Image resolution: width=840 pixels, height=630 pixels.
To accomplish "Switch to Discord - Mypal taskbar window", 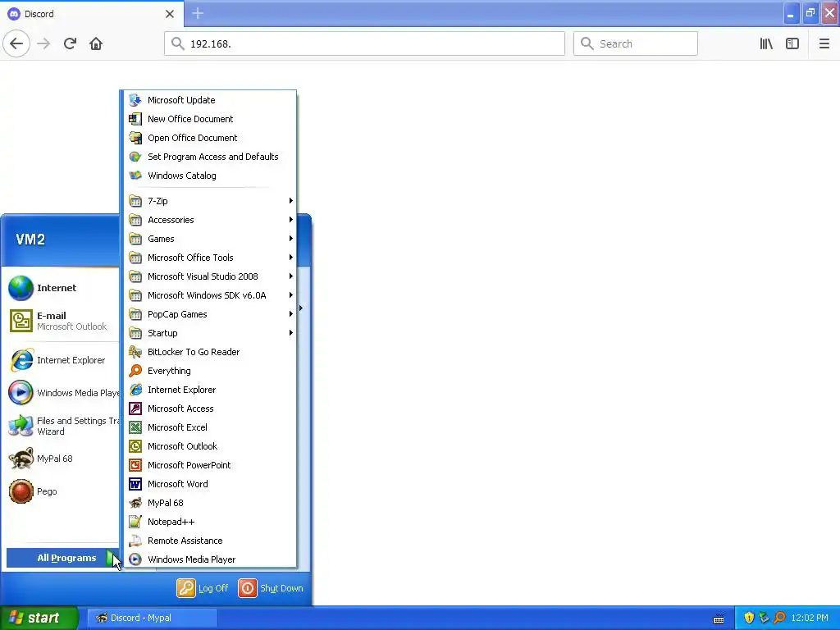I will point(152,618).
